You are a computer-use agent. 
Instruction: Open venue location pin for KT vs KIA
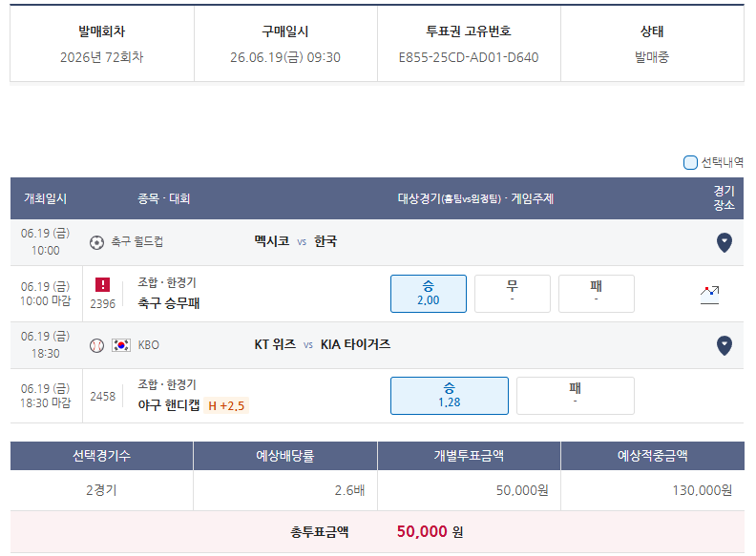pos(724,345)
